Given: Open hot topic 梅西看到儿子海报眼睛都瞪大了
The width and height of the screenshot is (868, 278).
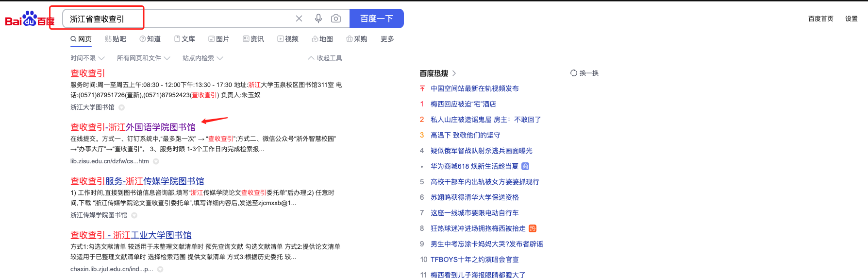Looking at the screenshot, I should point(478,275).
